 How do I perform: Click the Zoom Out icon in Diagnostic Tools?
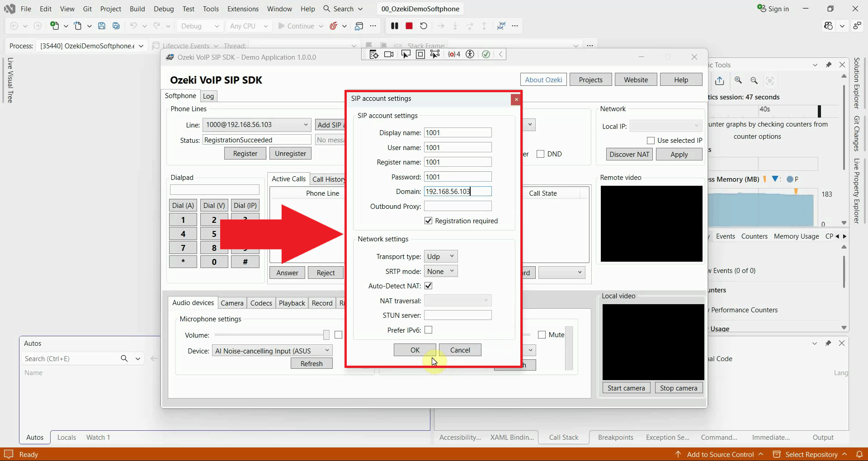tap(754, 80)
